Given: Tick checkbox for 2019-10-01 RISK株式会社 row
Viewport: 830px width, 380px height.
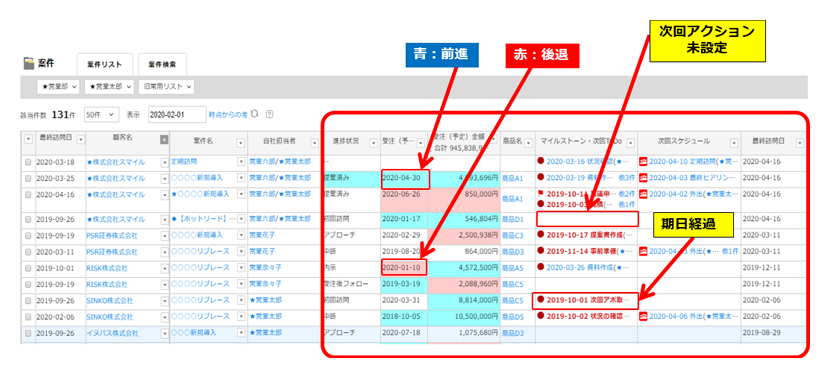Looking at the screenshot, I should pyautogui.click(x=28, y=268).
